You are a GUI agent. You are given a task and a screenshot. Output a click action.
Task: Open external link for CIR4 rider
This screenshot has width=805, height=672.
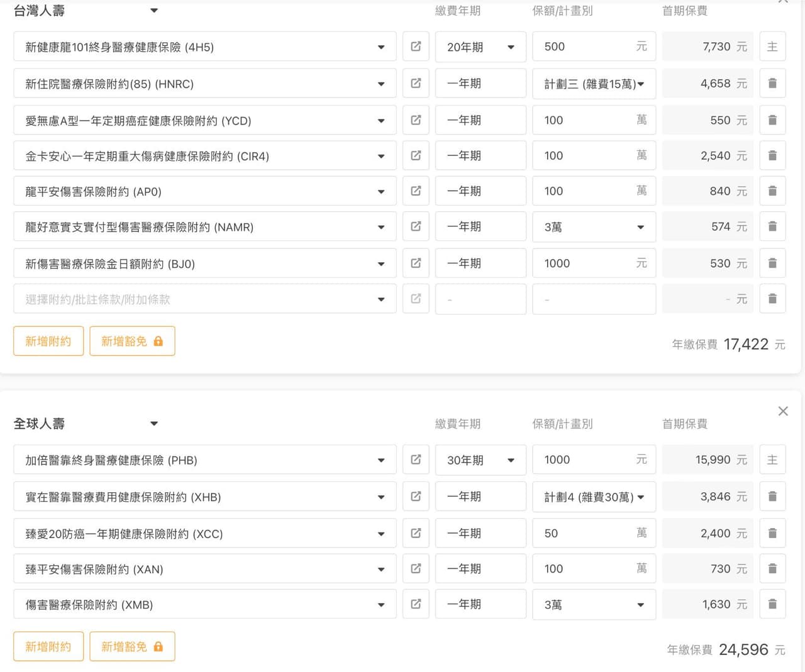(x=416, y=155)
